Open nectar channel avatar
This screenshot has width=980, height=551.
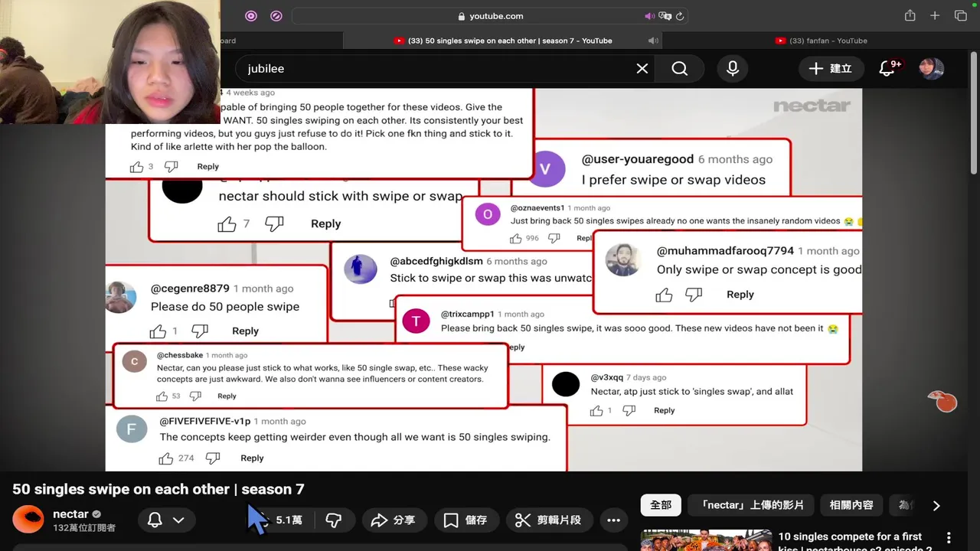(28, 520)
